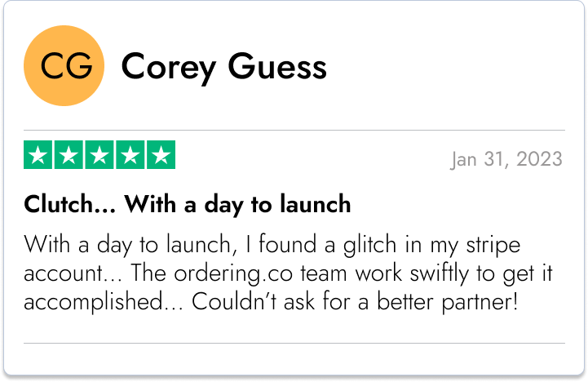The image size is (588, 382).
Task: Select the fifth green rating star
Action: click(x=161, y=154)
